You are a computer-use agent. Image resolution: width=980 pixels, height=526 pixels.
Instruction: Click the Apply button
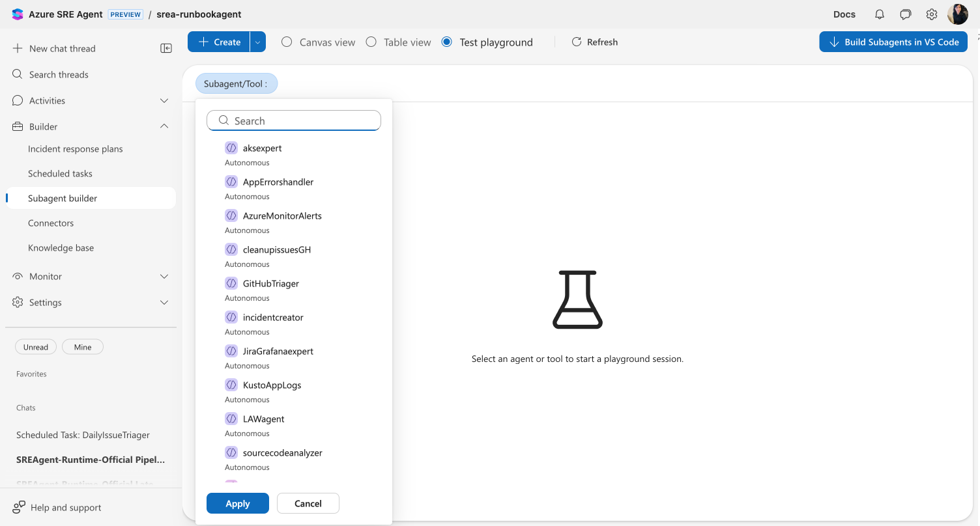pyautogui.click(x=238, y=503)
